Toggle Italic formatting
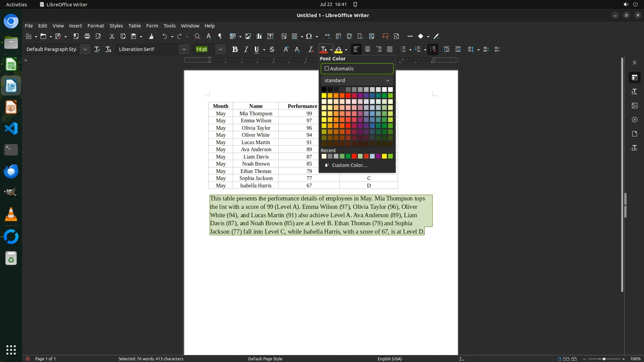This screenshot has height=362, width=644. click(246, 50)
